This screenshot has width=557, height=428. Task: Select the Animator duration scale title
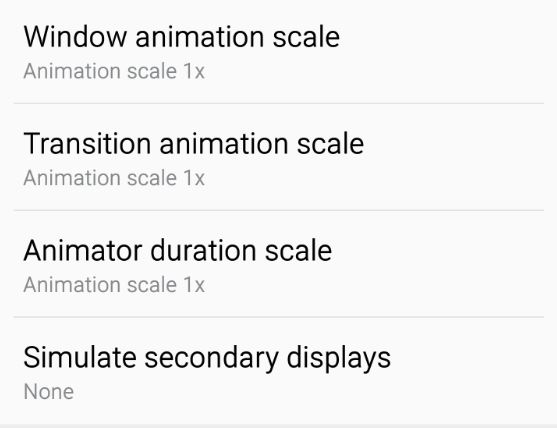pos(178,250)
